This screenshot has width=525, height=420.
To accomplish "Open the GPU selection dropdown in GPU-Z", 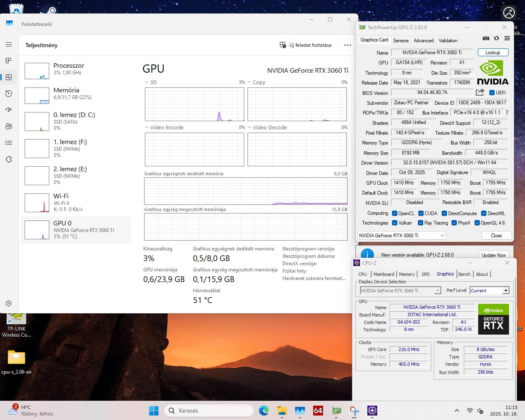I will pyautogui.click(x=402, y=236).
